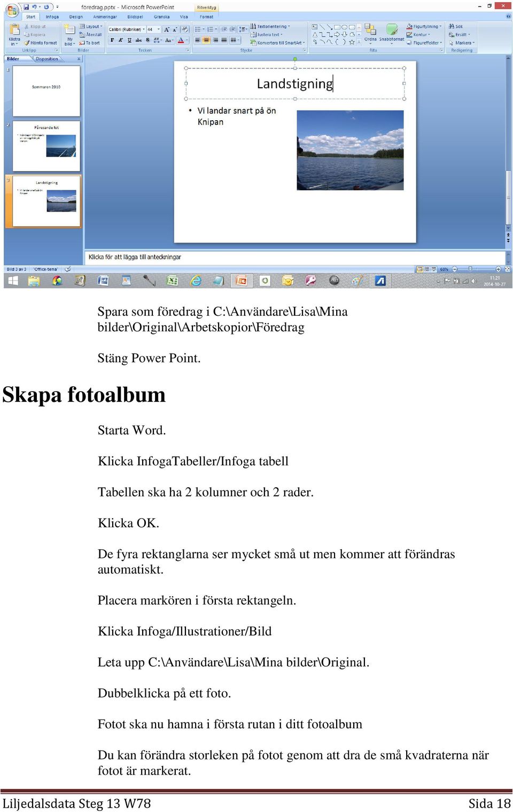This screenshot has width=513, height=812.
Task: Select the star shape in Rita gallery
Action: click(352, 42)
